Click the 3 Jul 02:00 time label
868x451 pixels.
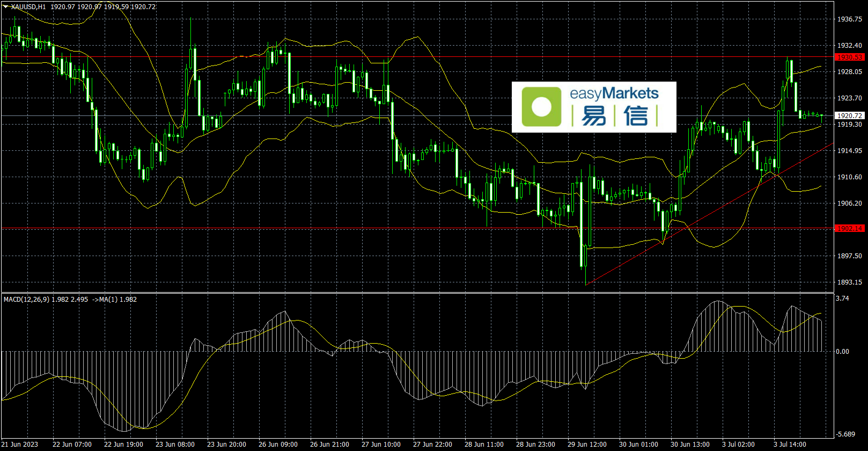click(x=740, y=445)
